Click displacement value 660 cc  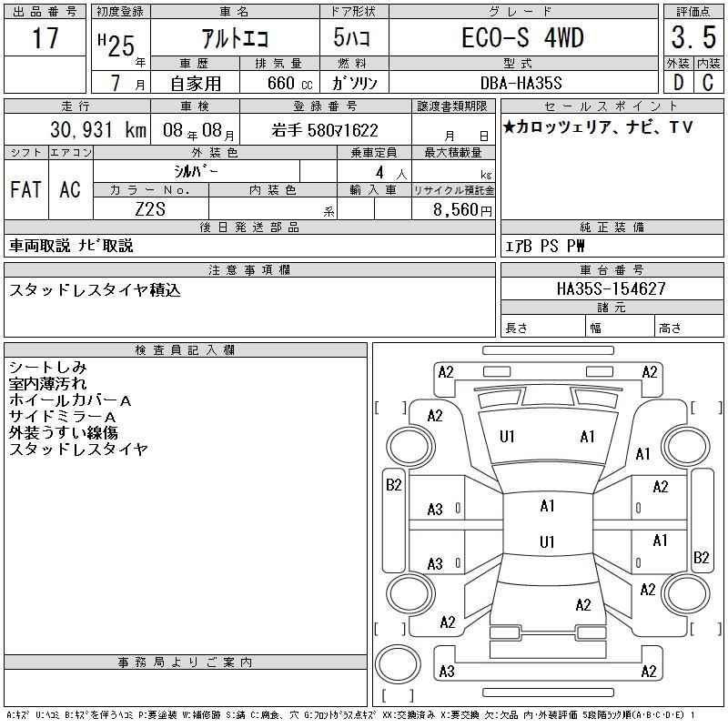(289, 83)
